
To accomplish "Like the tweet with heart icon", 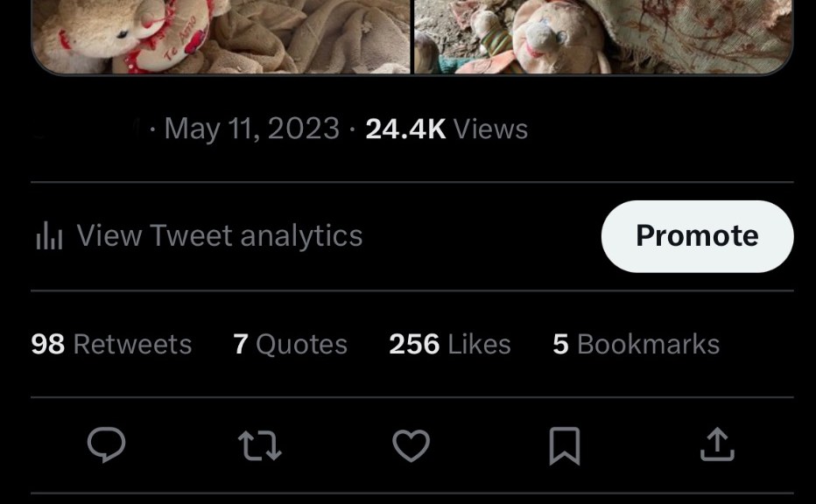I will coord(411,445).
